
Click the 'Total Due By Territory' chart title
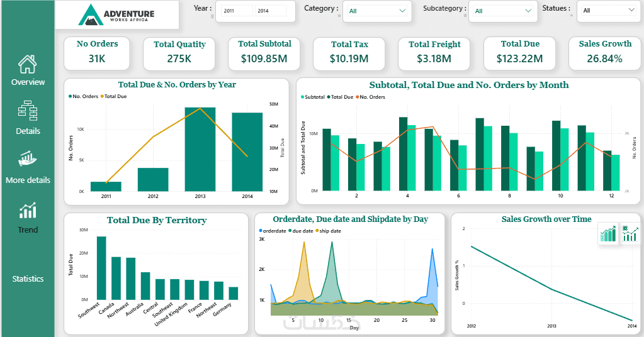point(157,220)
